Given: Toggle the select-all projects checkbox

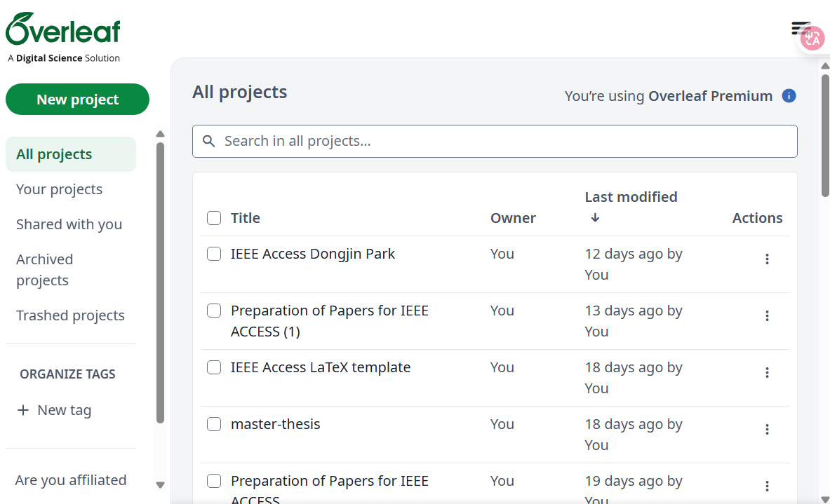Looking at the screenshot, I should [x=214, y=218].
